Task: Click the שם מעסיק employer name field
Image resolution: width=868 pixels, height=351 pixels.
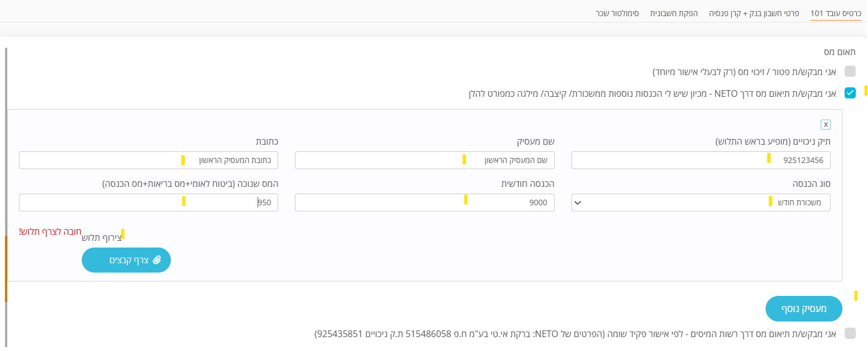Action: click(425, 160)
